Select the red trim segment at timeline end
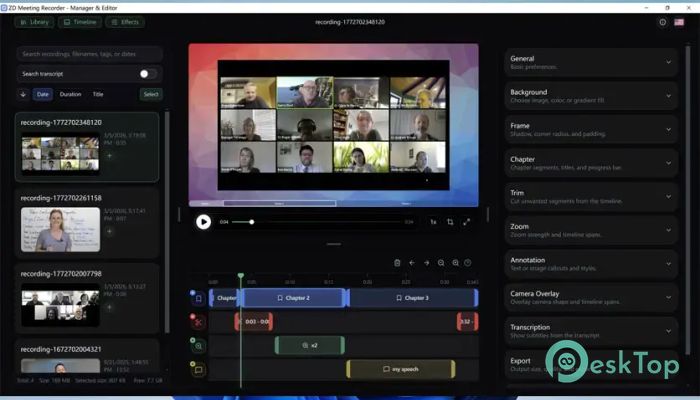Image resolution: width=700 pixels, height=400 pixels. coord(467,322)
